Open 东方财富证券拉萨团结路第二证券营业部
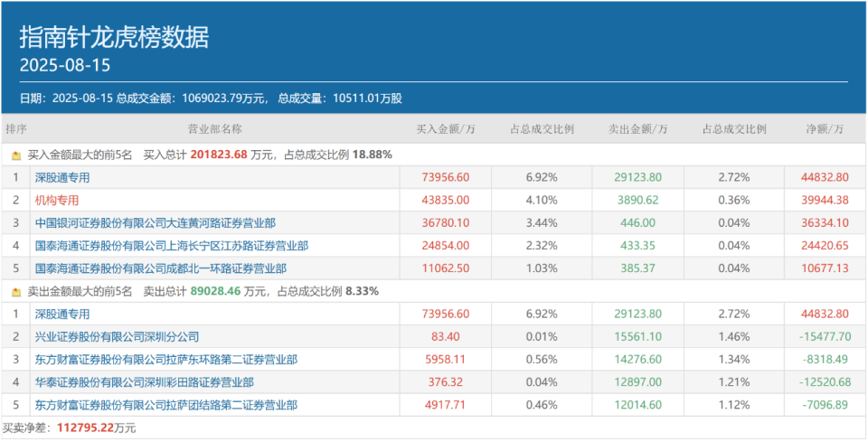The height and width of the screenshot is (442, 868). [166, 405]
